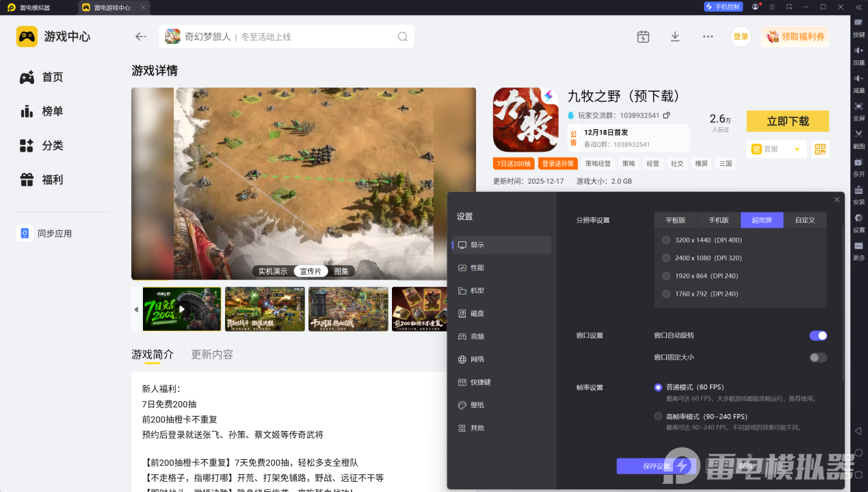Switch to 手机版 resolution tab
Image resolution: width=868 pixels, height=492 pixels.
click(x=718, y=220)
